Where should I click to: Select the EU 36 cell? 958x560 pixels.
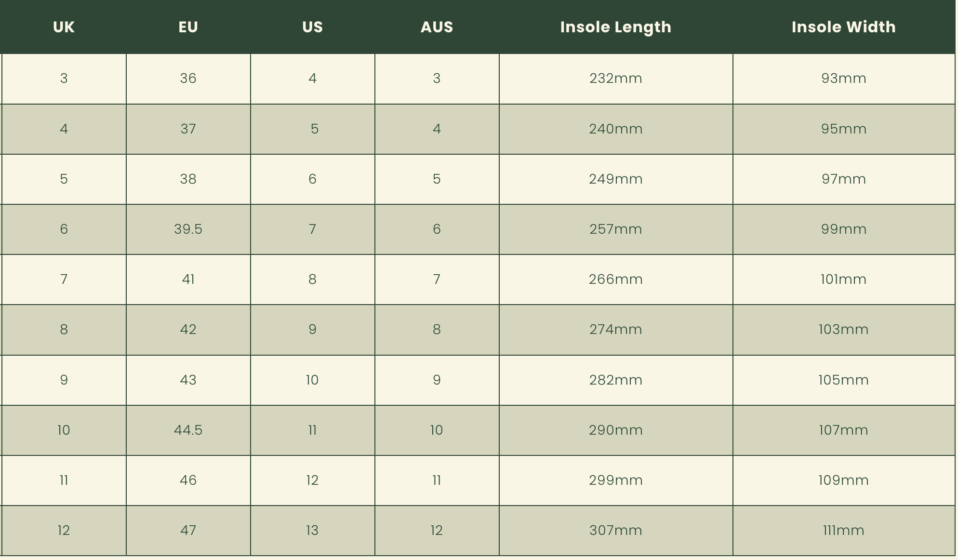coord(188,79)
